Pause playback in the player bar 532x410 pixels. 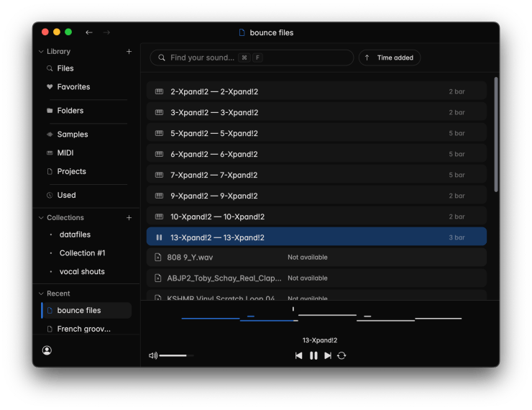coord(313,355)
